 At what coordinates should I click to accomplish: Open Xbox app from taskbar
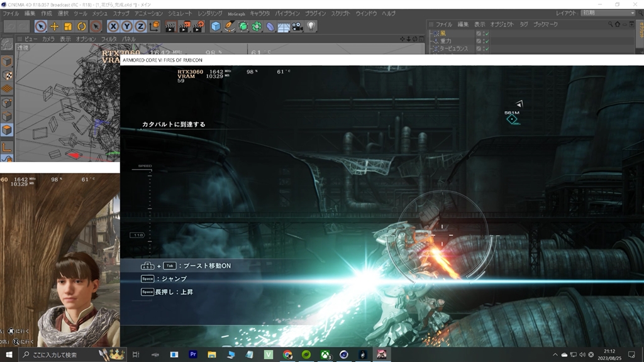pos(325,354)
